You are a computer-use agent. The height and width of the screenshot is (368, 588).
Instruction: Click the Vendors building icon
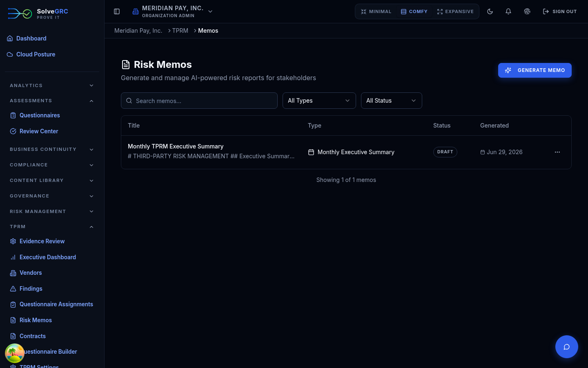pos(13,273)
